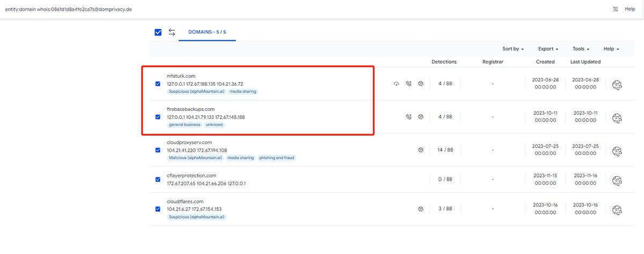
Task: Uncheck the cloudproxyserv.com checkbox
Action: [x=158, y=150]
